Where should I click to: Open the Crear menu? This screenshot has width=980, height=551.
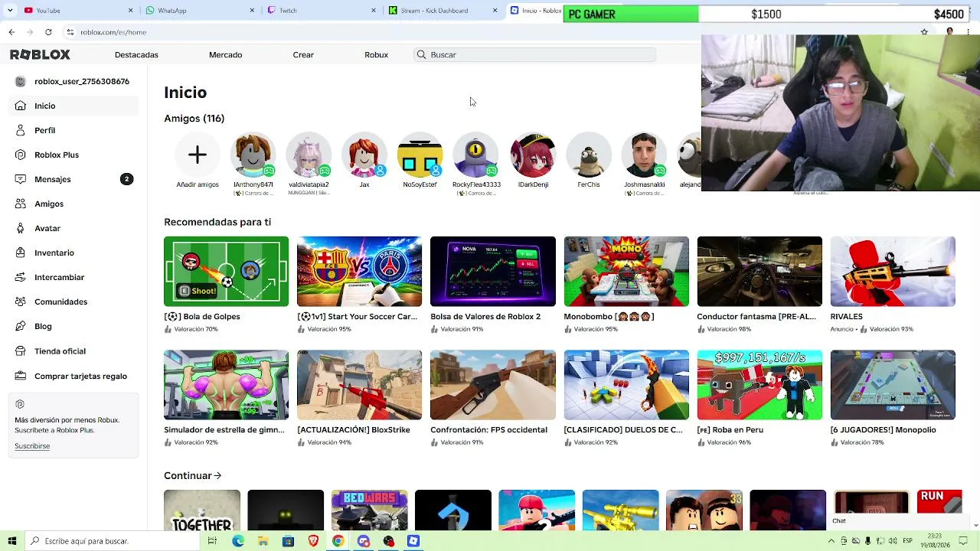click(x=303, y=55)
